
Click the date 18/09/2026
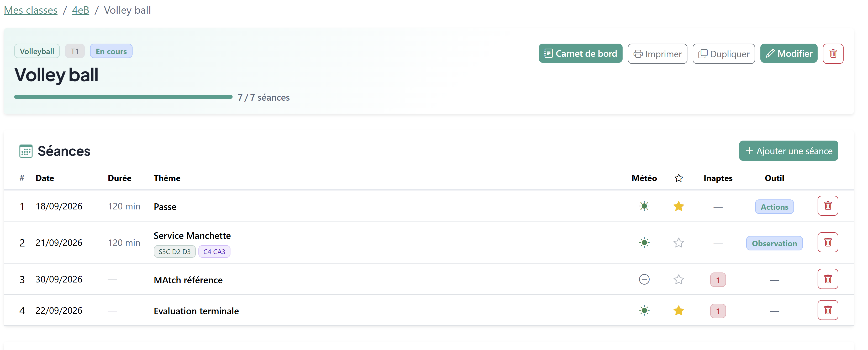point(59,206)
